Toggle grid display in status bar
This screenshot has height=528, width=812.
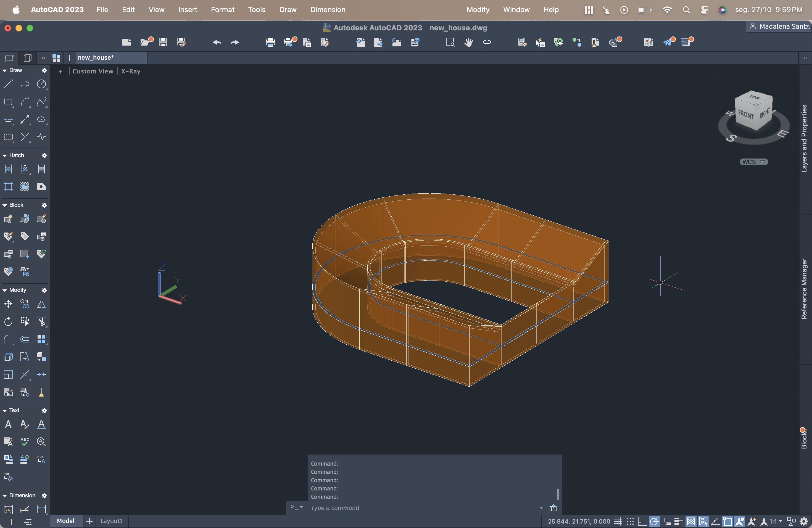(x=618, y=521)
